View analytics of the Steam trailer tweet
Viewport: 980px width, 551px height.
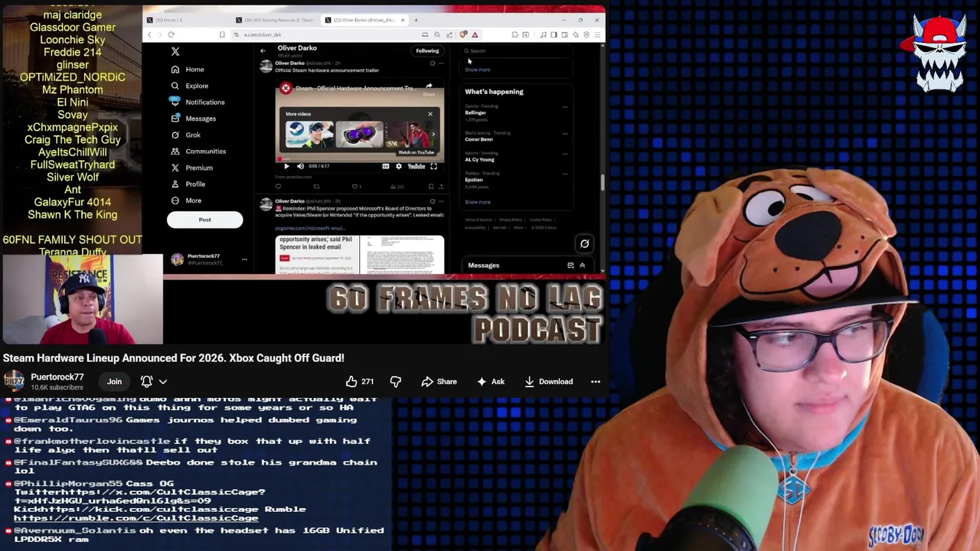pos(399,186)
